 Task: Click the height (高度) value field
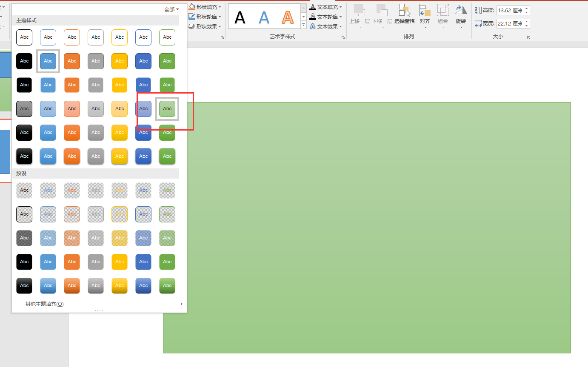coord(510,10)
